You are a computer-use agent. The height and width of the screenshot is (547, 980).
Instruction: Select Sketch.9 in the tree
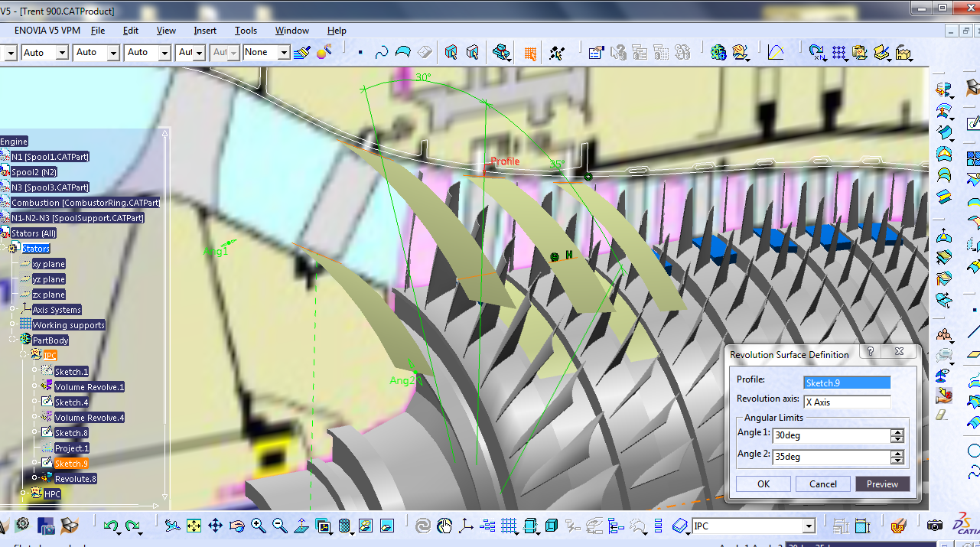[71, 463]
